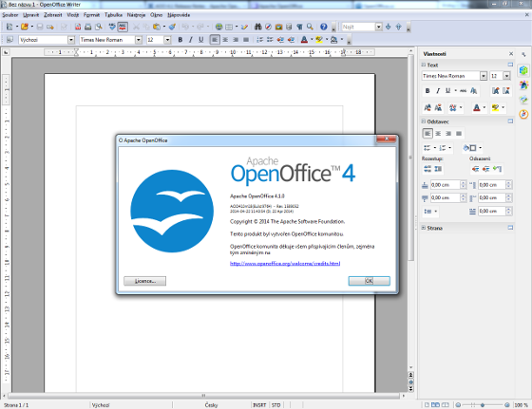Click the OK button in About dialog
532x409 pixels.
370,281
